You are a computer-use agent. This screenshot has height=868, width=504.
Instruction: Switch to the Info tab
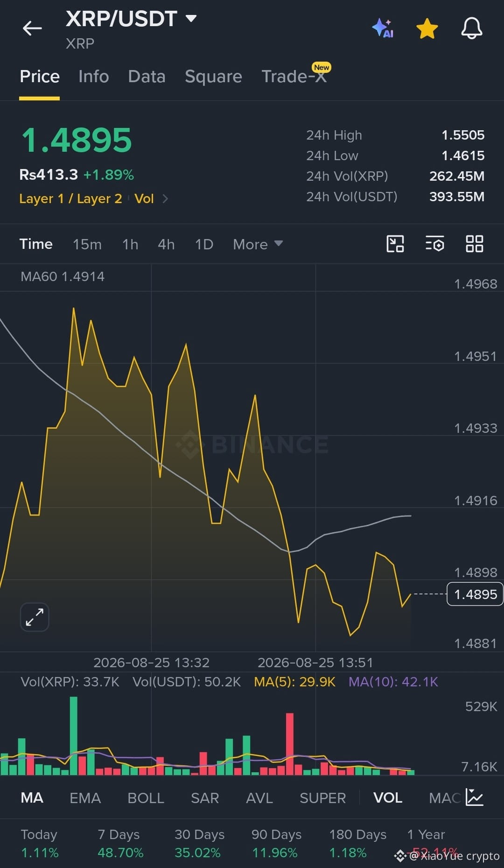(94, 77)
